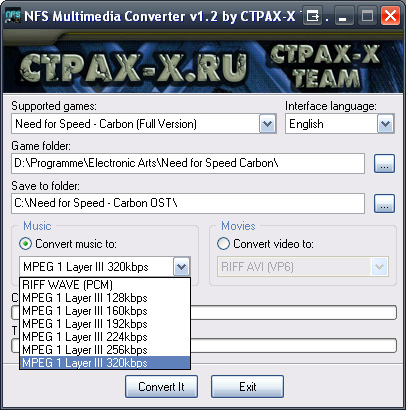Click the upper conversion progress bar
The width and height of the screenshot is (406, 410).
pos(293,313)
